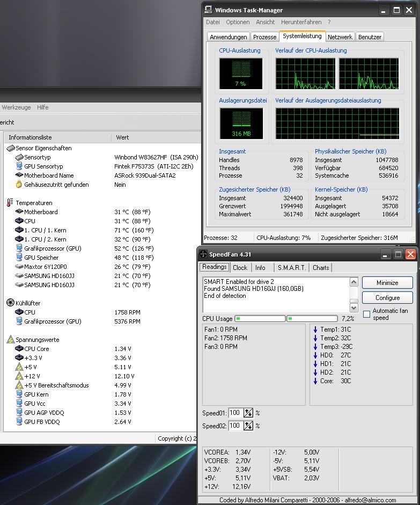The image size is (420, 505).
Task: Click into the Speed01 value field
Action: [236, 413]
